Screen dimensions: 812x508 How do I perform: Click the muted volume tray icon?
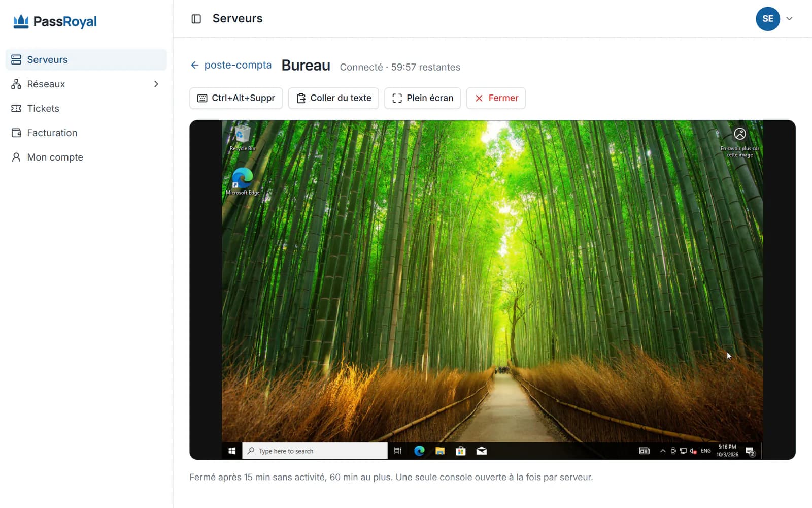coord(693,451)
